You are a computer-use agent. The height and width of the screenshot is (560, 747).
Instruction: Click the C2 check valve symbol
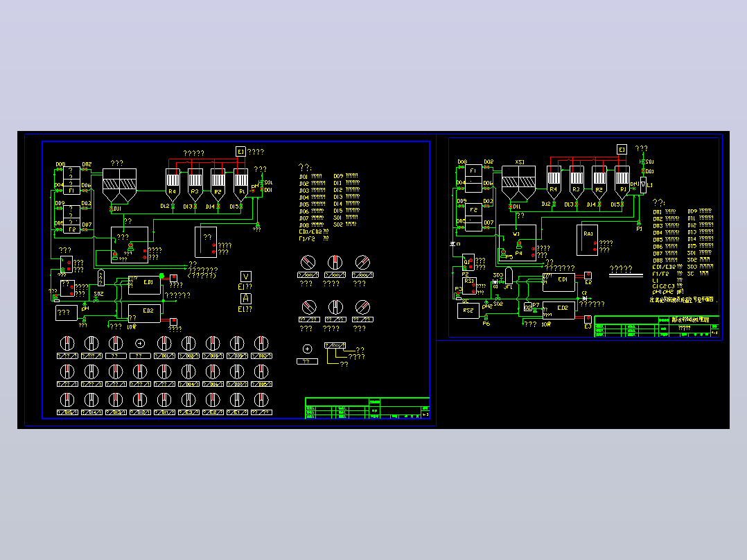click(x=585, y=298)
